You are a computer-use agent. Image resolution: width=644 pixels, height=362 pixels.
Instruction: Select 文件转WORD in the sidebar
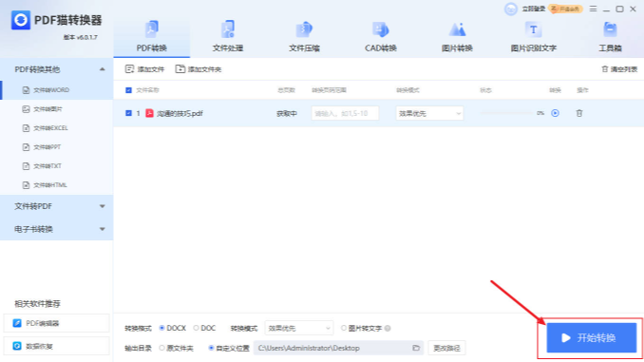click(57, 90)
